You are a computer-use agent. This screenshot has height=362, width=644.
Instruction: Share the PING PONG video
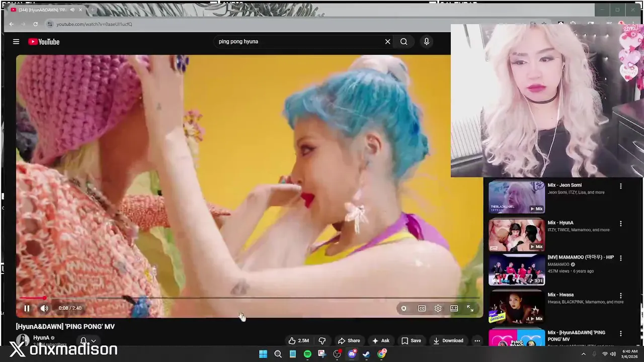point(349,340)
